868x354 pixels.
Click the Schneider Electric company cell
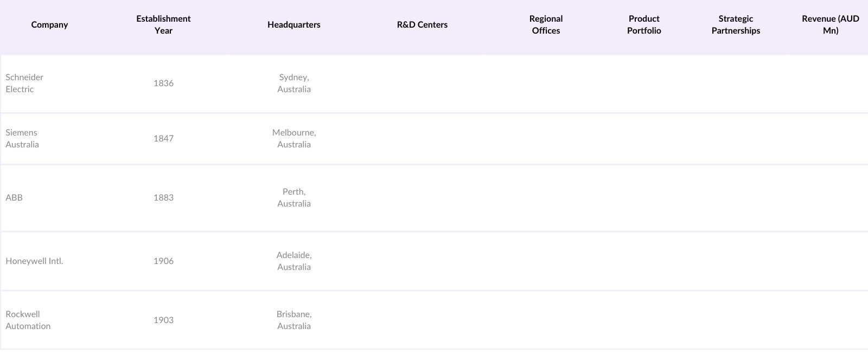click(24, 83)
